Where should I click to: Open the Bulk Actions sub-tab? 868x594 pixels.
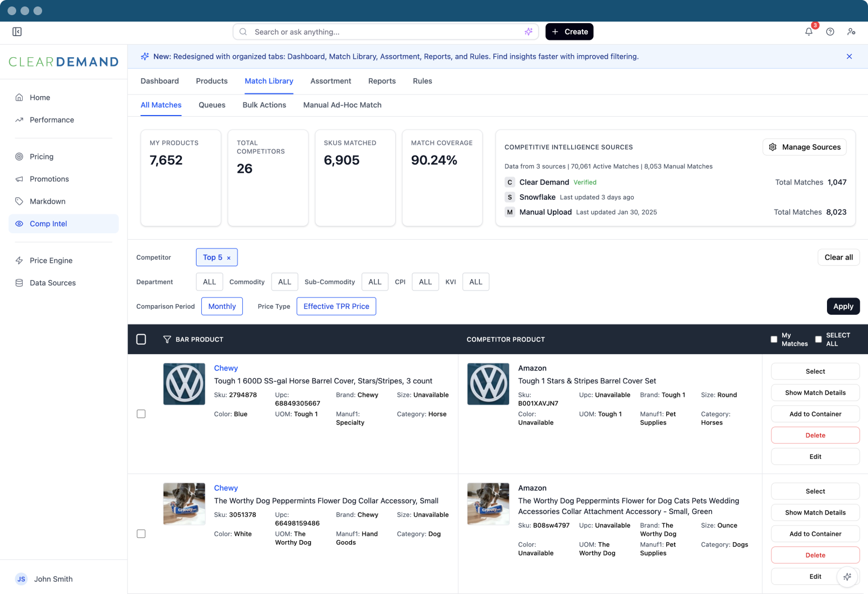pyautogui.click(x=264, y=105)
